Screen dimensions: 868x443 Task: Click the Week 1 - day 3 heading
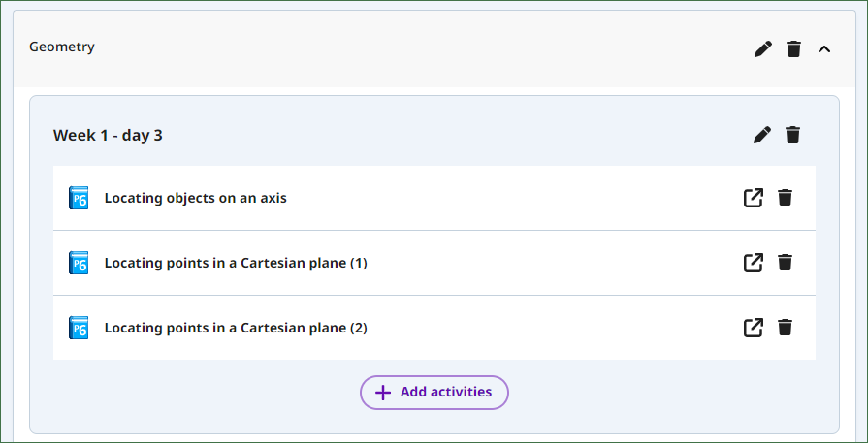[108, 135]
